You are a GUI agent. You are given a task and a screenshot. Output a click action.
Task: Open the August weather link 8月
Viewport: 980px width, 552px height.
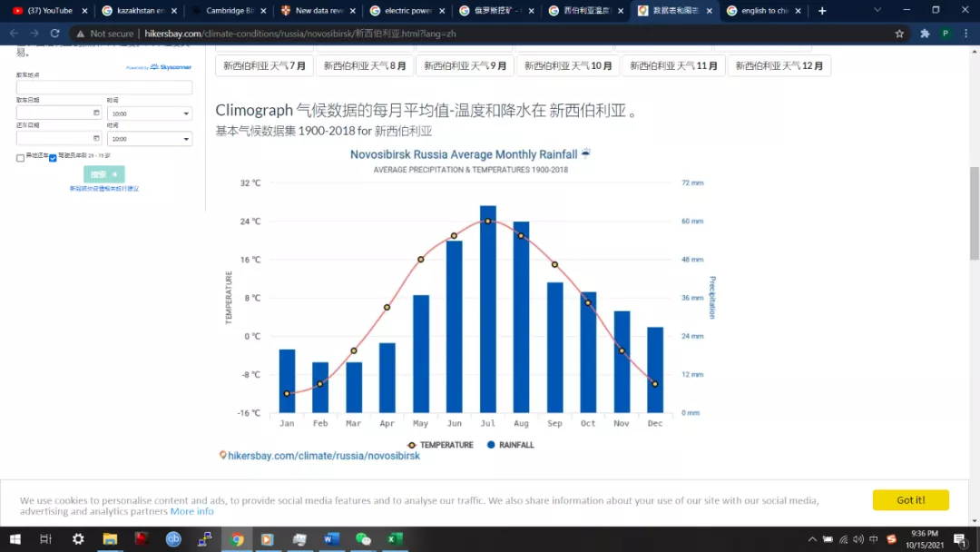coord(365,65)
